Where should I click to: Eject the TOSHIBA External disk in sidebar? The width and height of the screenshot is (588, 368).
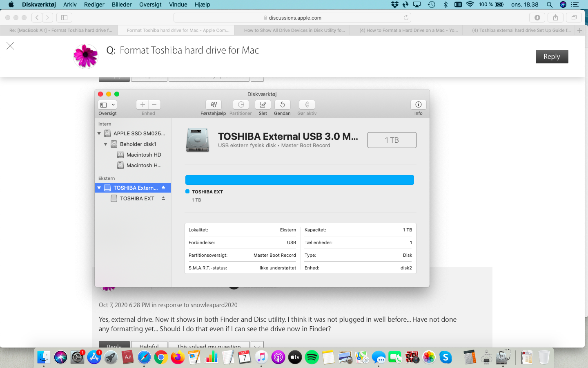point(163,188)
